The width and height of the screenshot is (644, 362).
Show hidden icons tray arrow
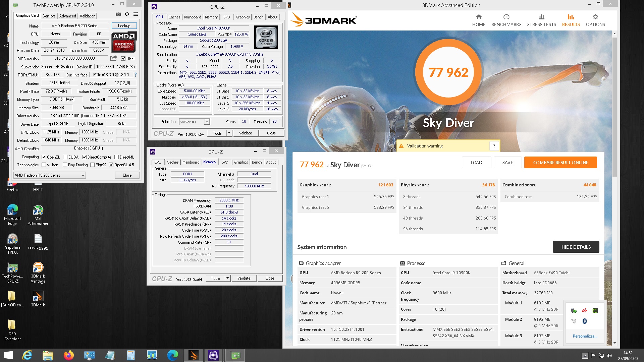pyautogui.click(x=585, y=356)
